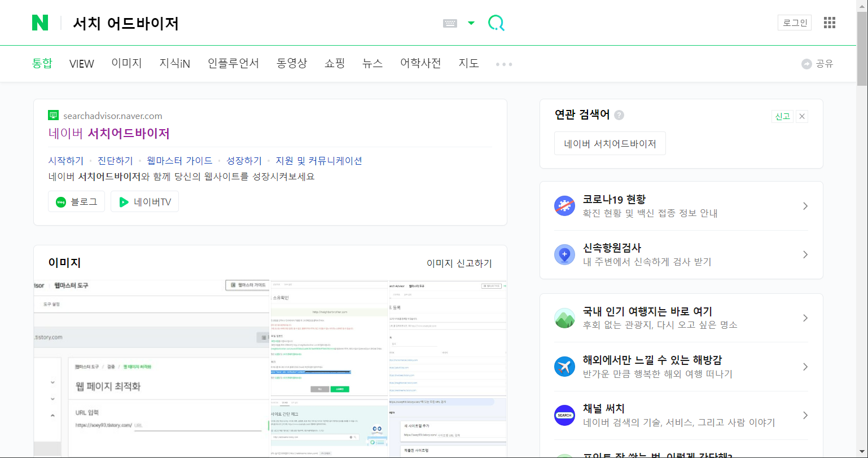
Task: Click the 이미지 신고하기 link
Action: pos(459,263)
